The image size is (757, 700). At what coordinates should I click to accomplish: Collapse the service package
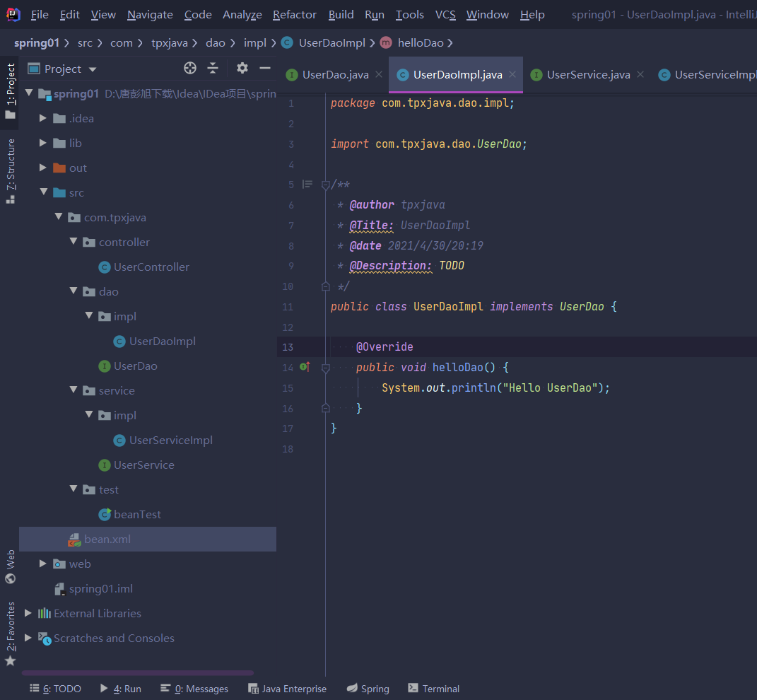coord(74,390)
